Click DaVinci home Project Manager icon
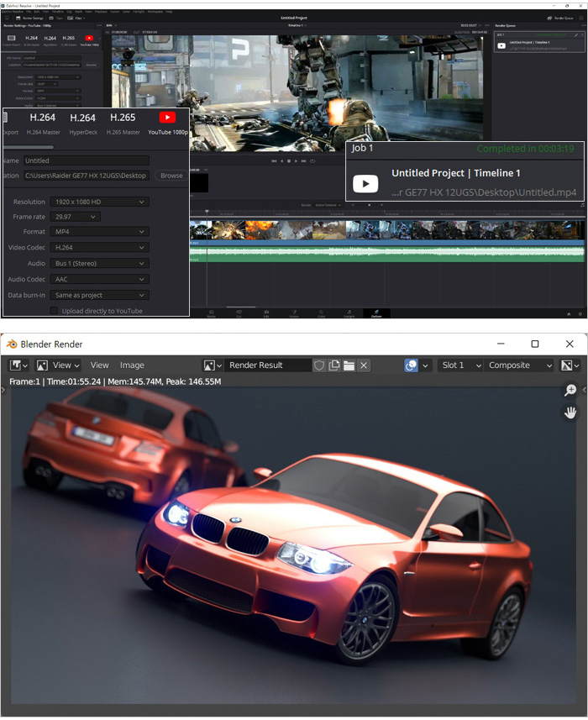 pyautogui.click(x=569, y=314)
